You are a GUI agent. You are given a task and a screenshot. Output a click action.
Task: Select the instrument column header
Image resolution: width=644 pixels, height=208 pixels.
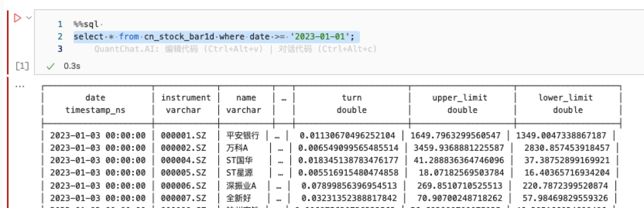pyautogui.click(x=186, y=104)
